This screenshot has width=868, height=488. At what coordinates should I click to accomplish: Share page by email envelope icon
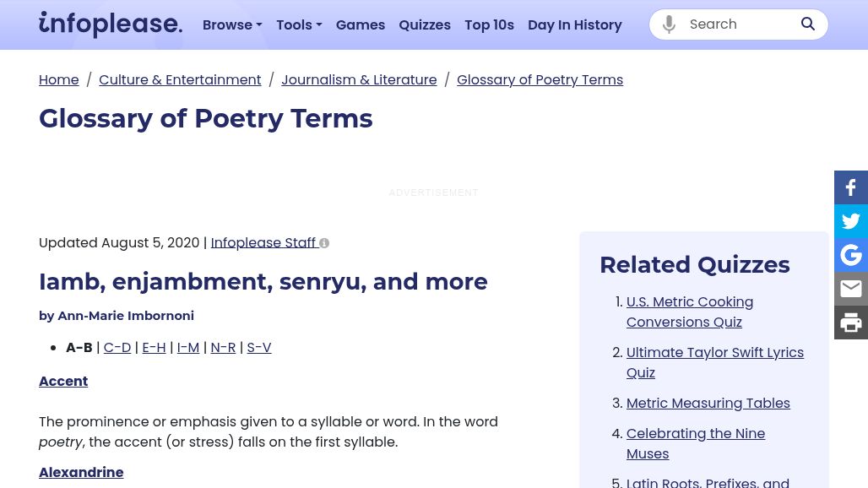(x=851, y=289)
